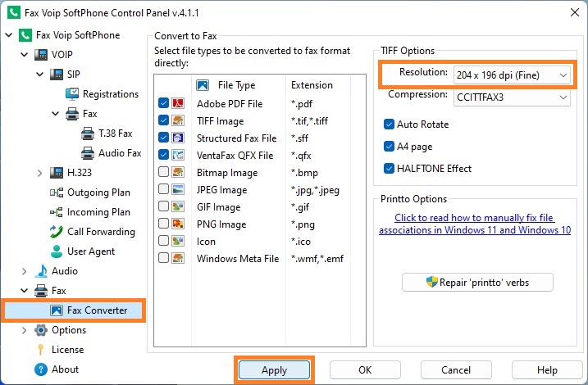The image size is (588, 385).
Task: Click the Audio music note icon
Action: click(x=41, y=271)
